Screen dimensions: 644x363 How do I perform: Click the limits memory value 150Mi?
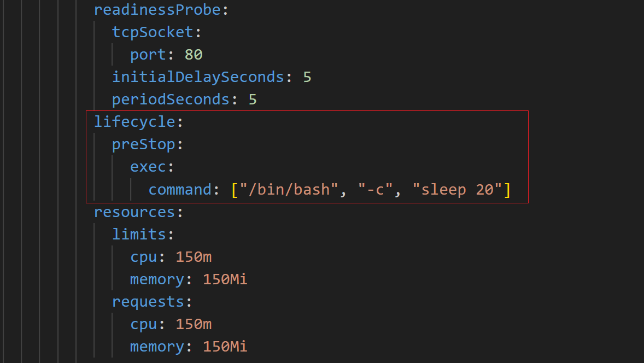click(x=225, y=279)
